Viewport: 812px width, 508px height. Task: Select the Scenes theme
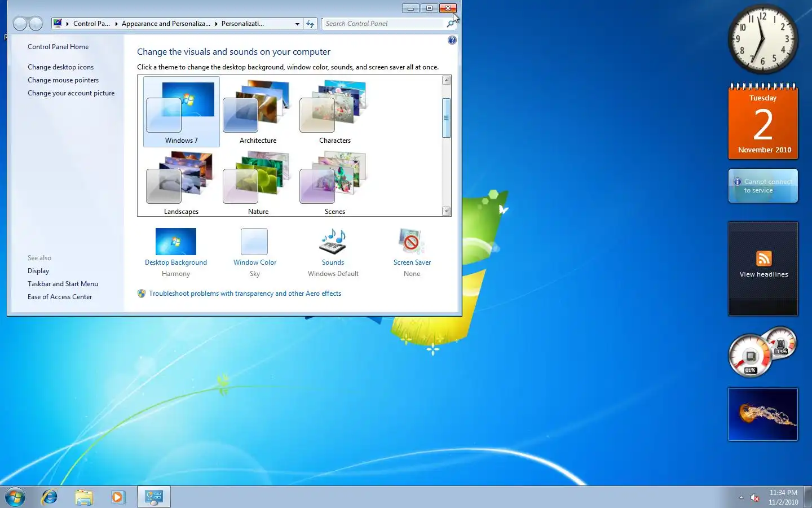click(x=334, y=183)
